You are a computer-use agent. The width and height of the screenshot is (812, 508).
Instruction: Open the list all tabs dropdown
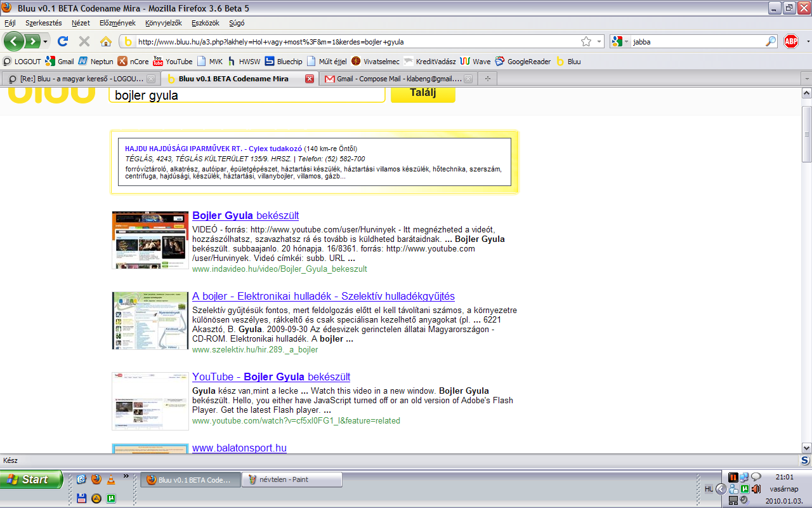coord(806,79)
